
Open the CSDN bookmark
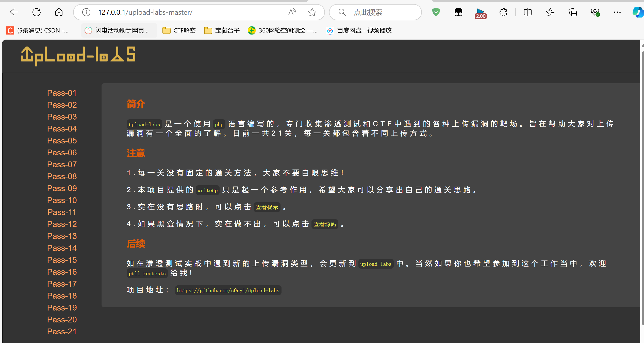tap(38, 30)
